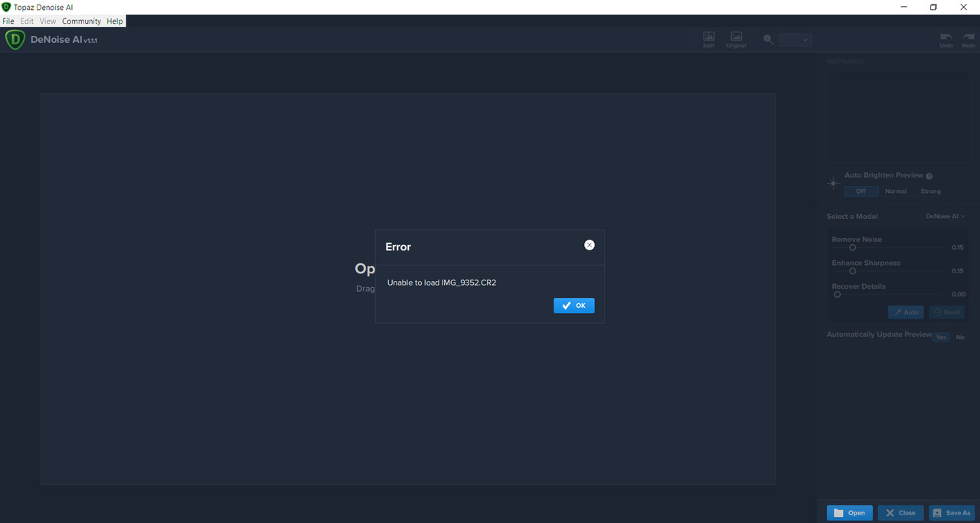Dismiss the Error dialog using the X icon
This screenshot has width=980, height=523.
coord(590,245)
